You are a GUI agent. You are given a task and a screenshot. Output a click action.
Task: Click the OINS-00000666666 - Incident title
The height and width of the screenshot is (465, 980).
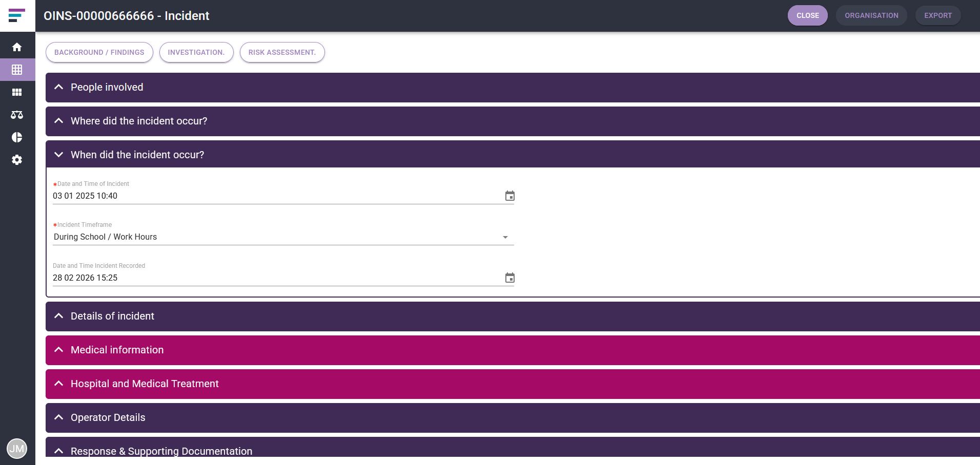(x=127, y=16)
